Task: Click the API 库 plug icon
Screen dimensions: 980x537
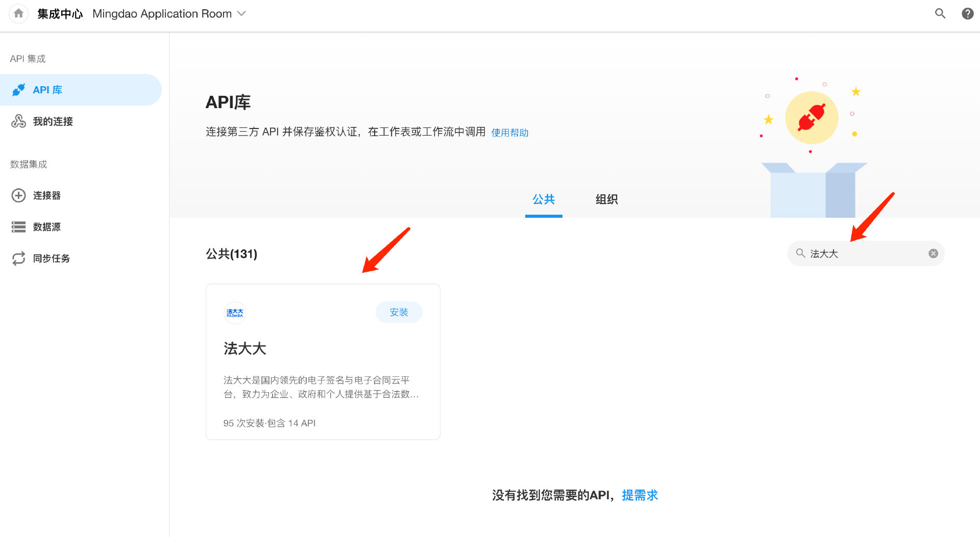Action: (19, 90)
